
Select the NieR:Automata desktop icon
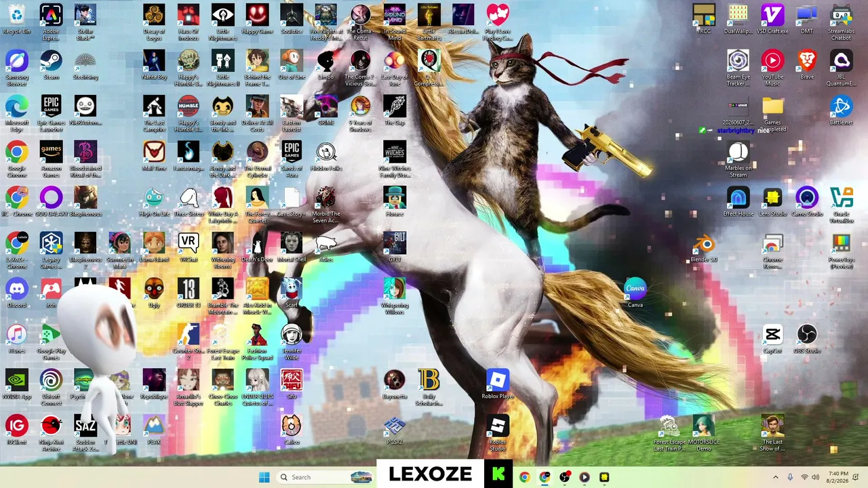(85, 110)
